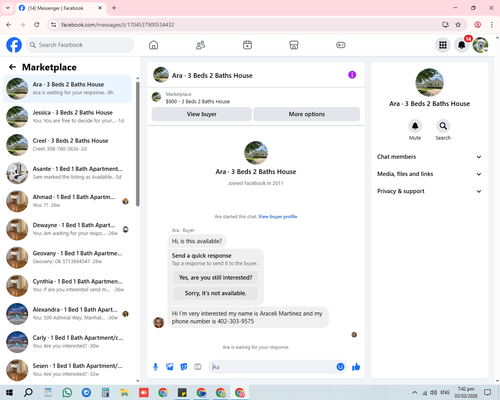This screenshot has width=500, height=400.
Task: Open Facebook home from the logo
Action: click(14, 45)
